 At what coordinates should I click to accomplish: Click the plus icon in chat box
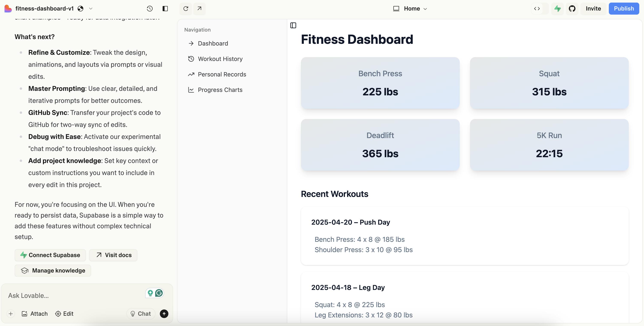pyautogui.click(x=11, y=314)
